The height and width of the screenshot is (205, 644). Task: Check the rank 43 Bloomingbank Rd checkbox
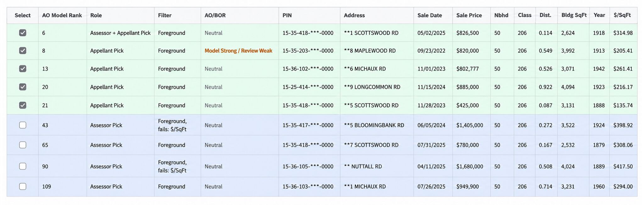pyautogui.click(x=23, y=125)
